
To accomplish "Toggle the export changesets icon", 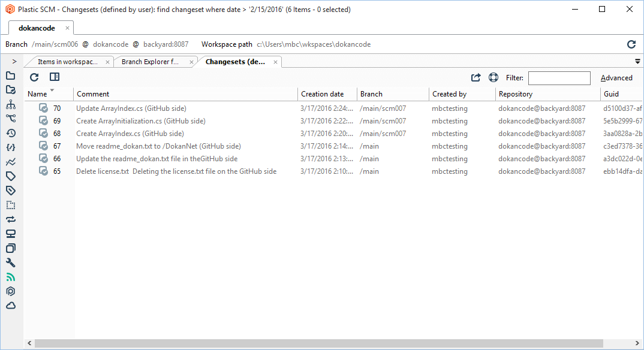I will 476,77.
